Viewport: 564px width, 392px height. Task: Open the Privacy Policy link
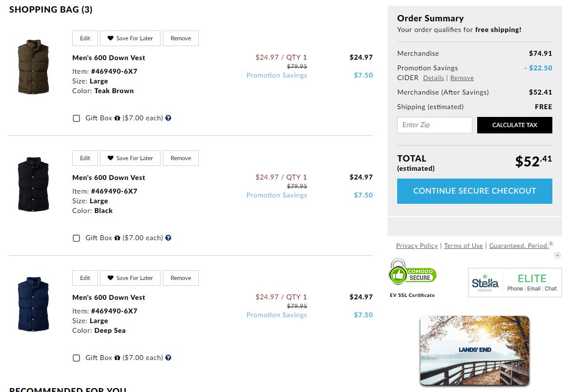click(x=417, y=246)
